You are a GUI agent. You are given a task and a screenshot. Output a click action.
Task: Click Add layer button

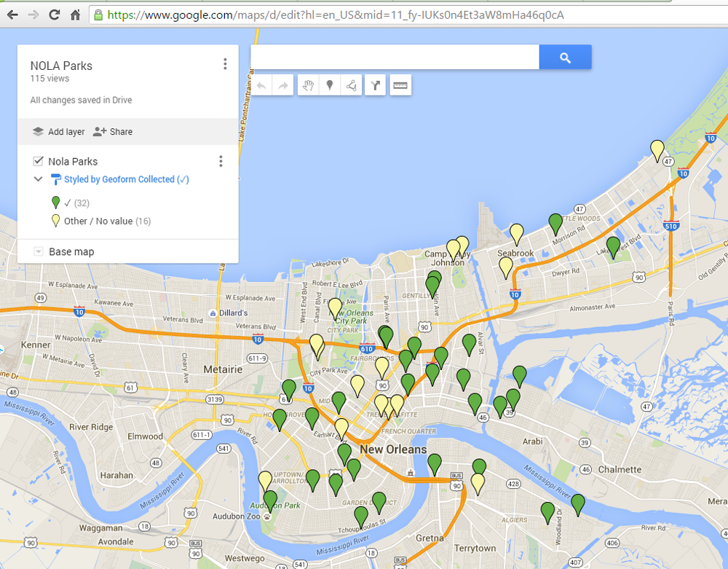(x=58, y=131)
